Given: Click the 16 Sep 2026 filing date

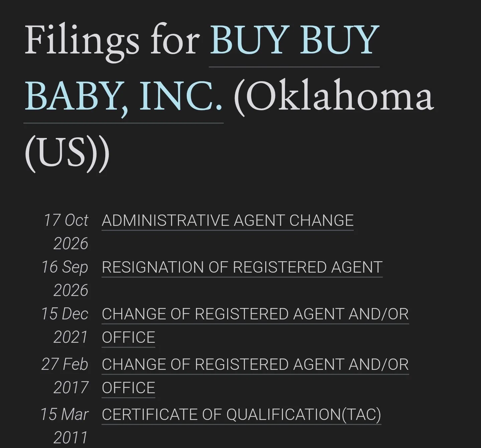Looking at the screenshot, I should 65,279.
